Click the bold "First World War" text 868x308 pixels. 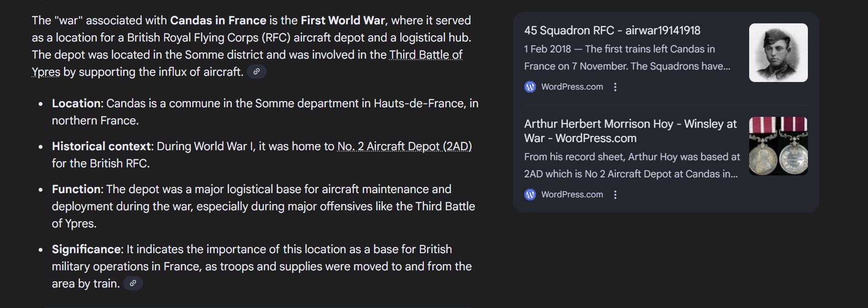coord(343,21)
